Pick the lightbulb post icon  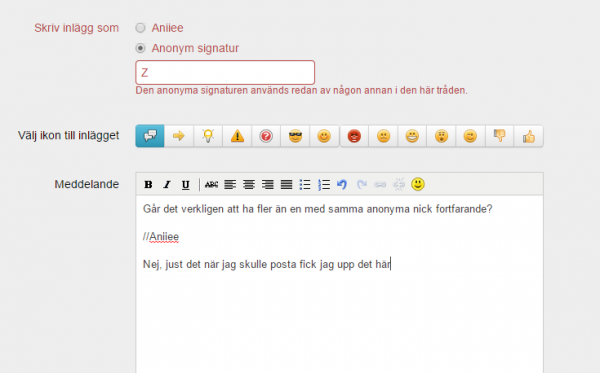(x=208, y=136)
